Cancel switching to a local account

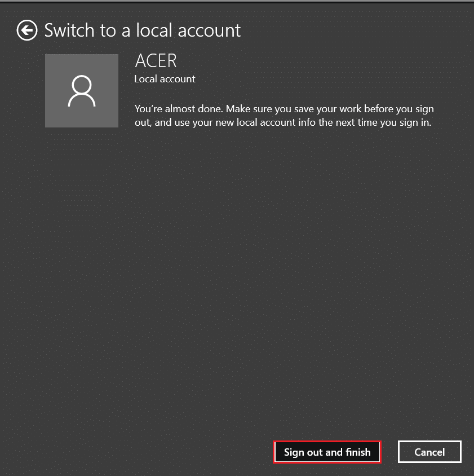coord(429,452)
